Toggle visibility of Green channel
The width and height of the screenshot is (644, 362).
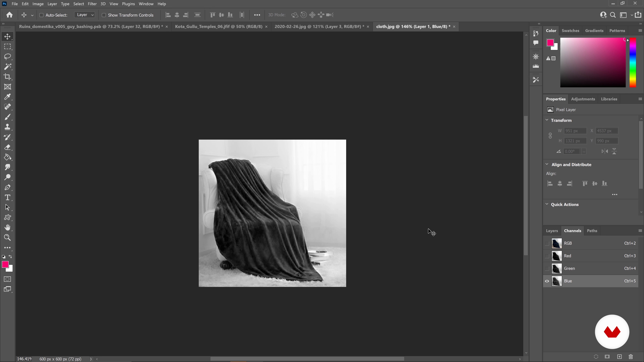point(547,268)
